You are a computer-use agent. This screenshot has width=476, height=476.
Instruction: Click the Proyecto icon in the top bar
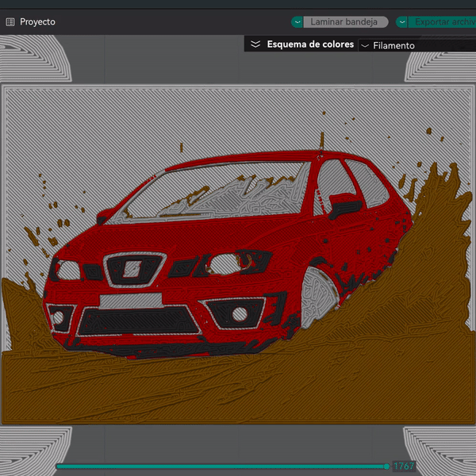tap(10, 22)
